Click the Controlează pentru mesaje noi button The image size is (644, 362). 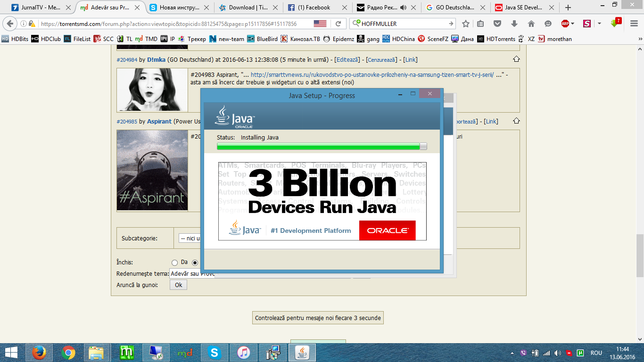click(318, 318)
